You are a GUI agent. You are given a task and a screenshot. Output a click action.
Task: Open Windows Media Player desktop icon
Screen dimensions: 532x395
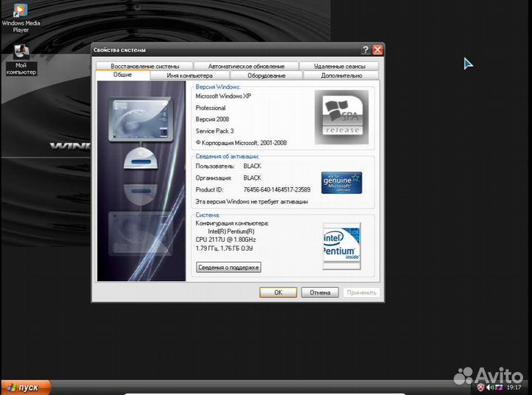tap(20, 18)
